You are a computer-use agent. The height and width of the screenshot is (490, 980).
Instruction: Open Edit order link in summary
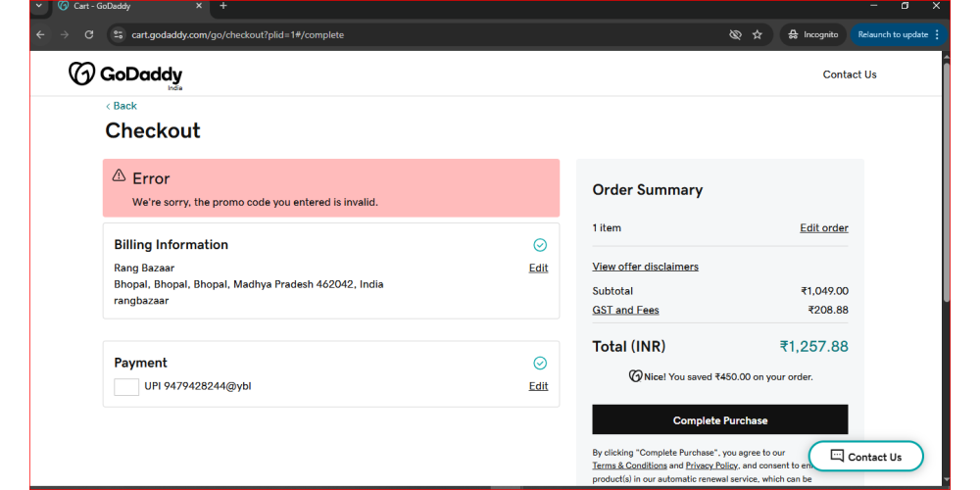point(823,228)
